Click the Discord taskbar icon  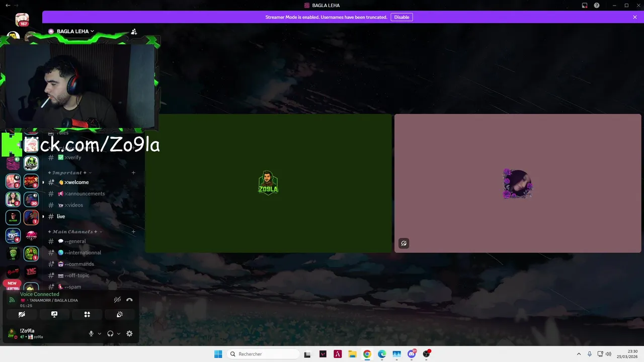click(x=412, y=354)
